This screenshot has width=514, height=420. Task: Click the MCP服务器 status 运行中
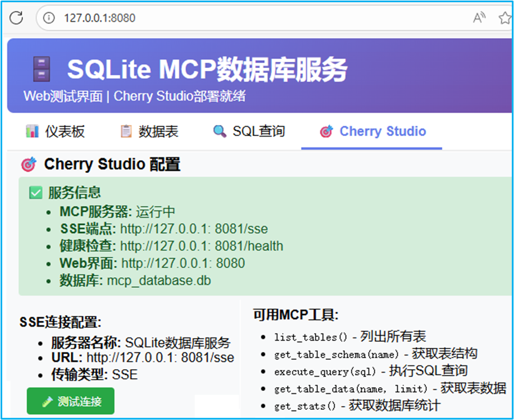(x=156, y=212)
